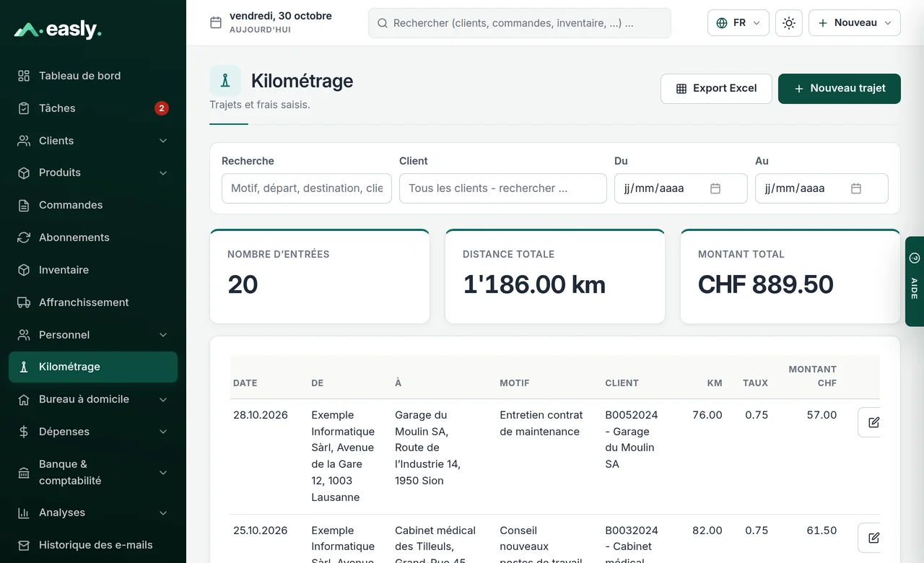Edit the 28.10.2026 trip entry
The height and width of the screenshot is (563, 924).
tap(873, 422)
